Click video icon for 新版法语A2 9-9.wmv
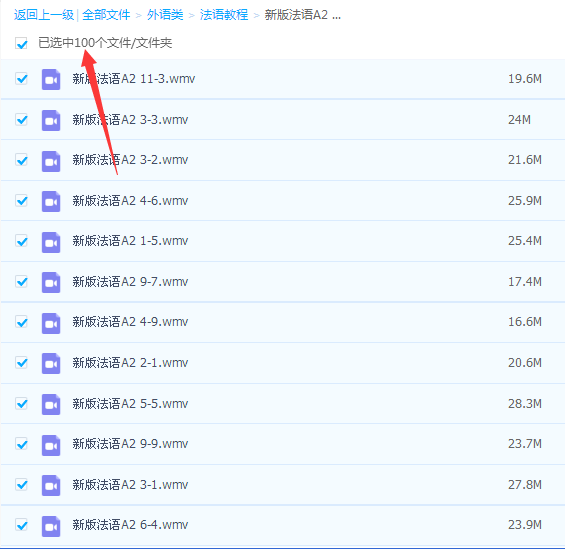565x549 pixels. point(51,445)
